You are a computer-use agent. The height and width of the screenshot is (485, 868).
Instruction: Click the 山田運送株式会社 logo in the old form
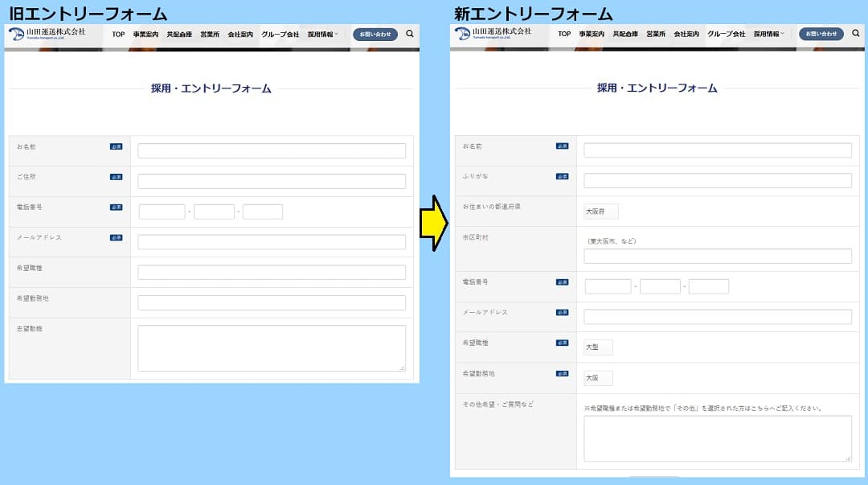tap(47, 34)
